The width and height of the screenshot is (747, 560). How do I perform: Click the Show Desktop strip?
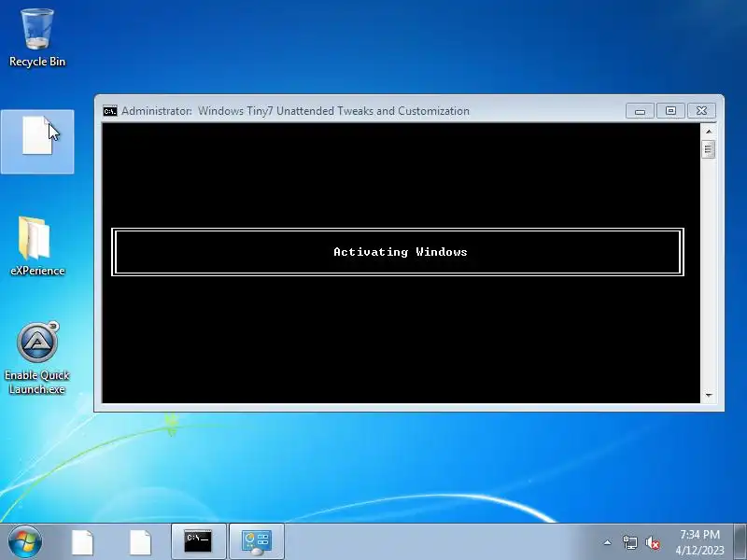(740, 541)
